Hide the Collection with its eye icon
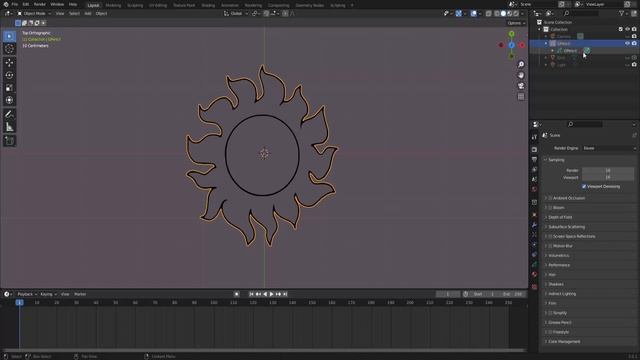This screenshot has height=360, width=640. point(627,29)
